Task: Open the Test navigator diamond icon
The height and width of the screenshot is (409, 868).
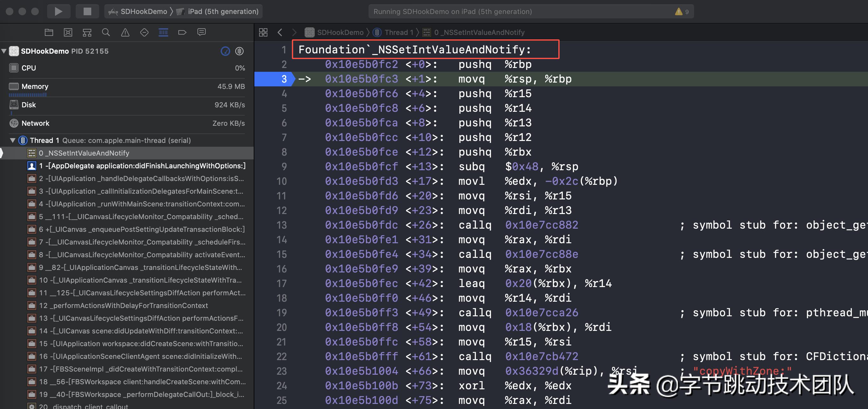Action: pos(144,32)
